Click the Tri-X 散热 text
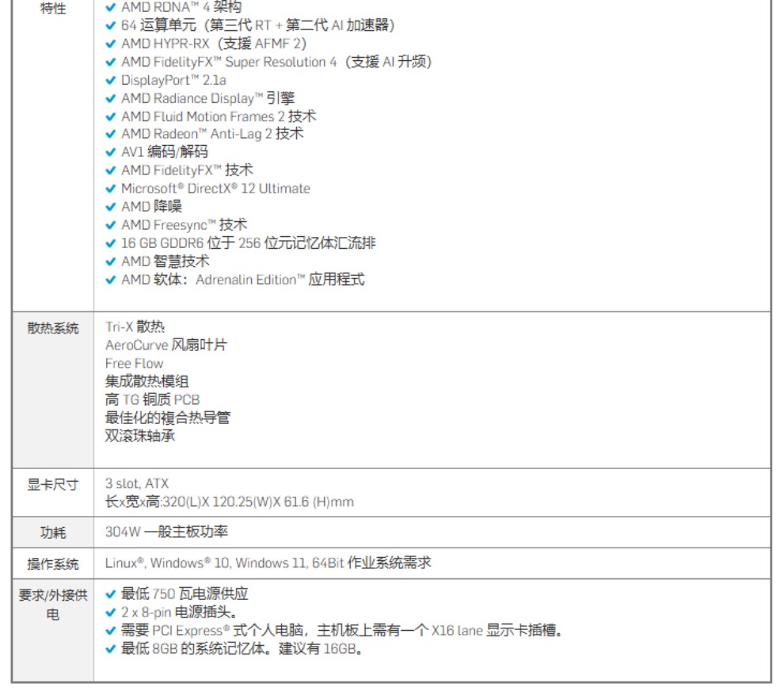This screenshot has height=691, width=784. (135, 326)
